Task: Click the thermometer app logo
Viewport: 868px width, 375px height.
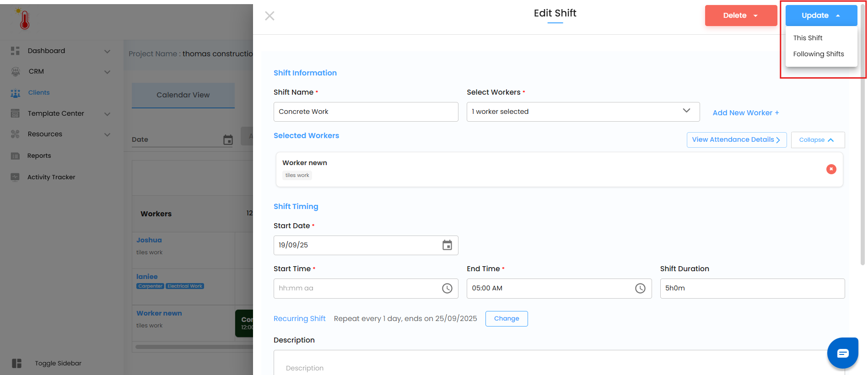Action: pyautogui.click(x=24, y=20)
